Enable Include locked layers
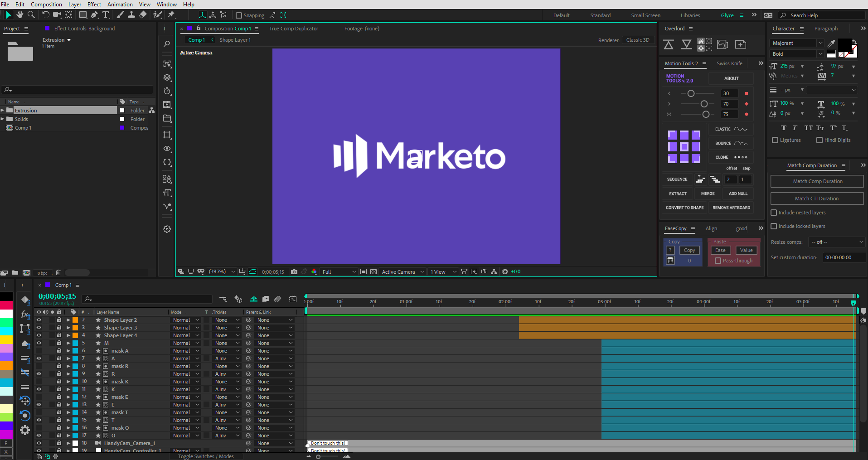868x460 pixels. pos(774,226)
